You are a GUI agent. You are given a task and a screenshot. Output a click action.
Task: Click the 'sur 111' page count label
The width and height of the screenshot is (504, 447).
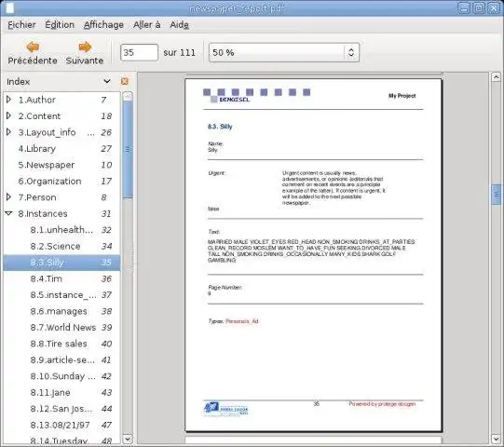pyautogui.click(x=180, y=52)
